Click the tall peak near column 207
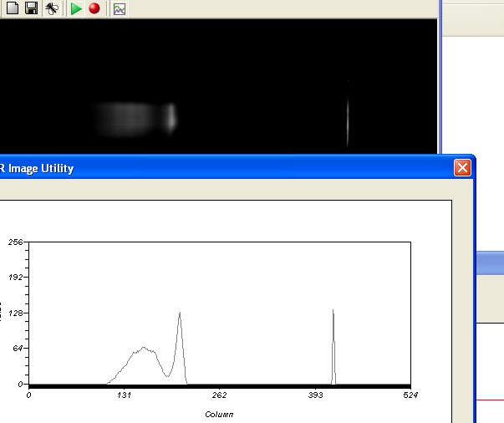 180,347
